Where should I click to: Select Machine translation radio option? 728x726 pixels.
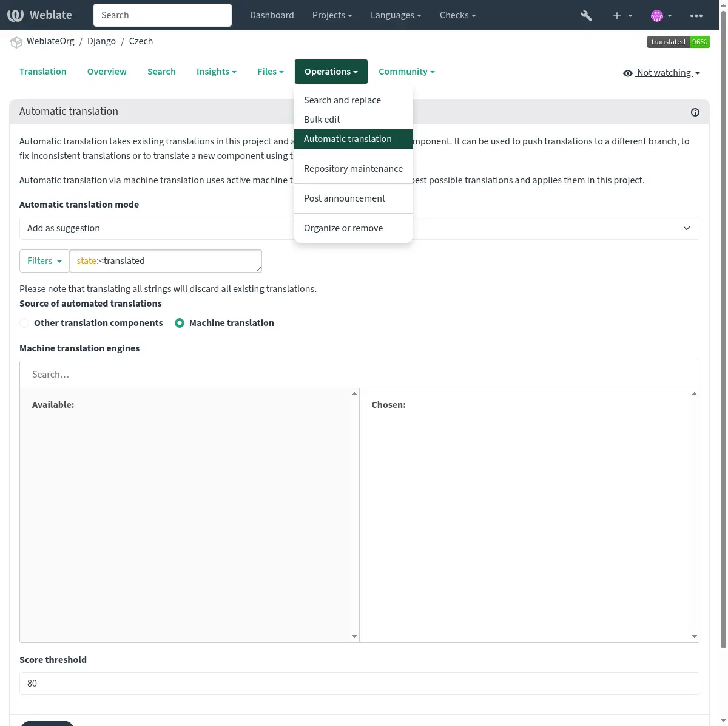pyautogui.click(x=180, y=323)
